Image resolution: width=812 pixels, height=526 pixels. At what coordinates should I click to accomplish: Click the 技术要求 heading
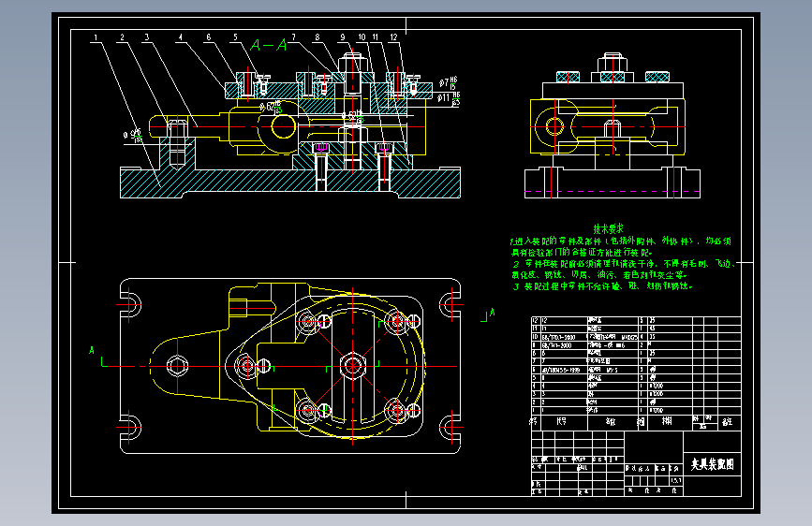pos(608,228)
